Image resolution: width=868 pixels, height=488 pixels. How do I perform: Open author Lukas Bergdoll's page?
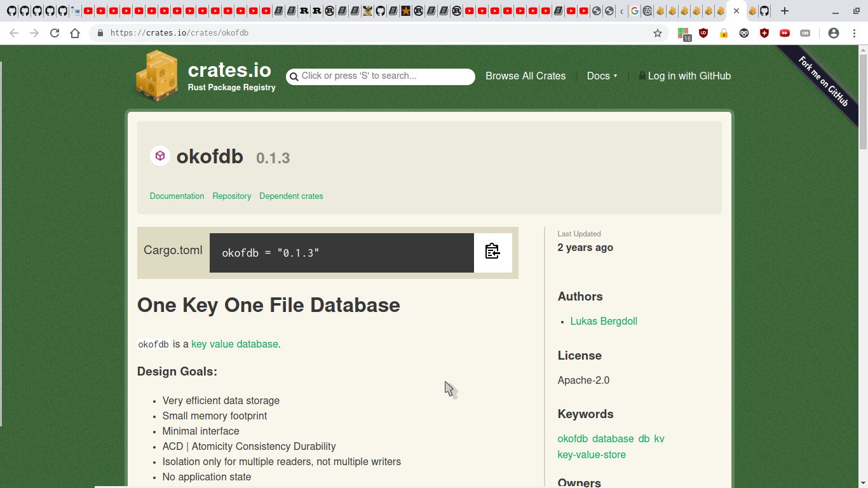tap(604, 321)
